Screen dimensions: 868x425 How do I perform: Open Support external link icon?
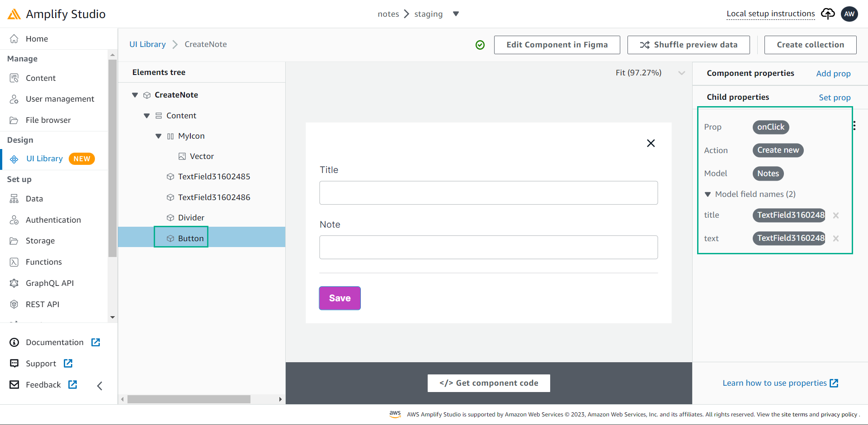68,363
